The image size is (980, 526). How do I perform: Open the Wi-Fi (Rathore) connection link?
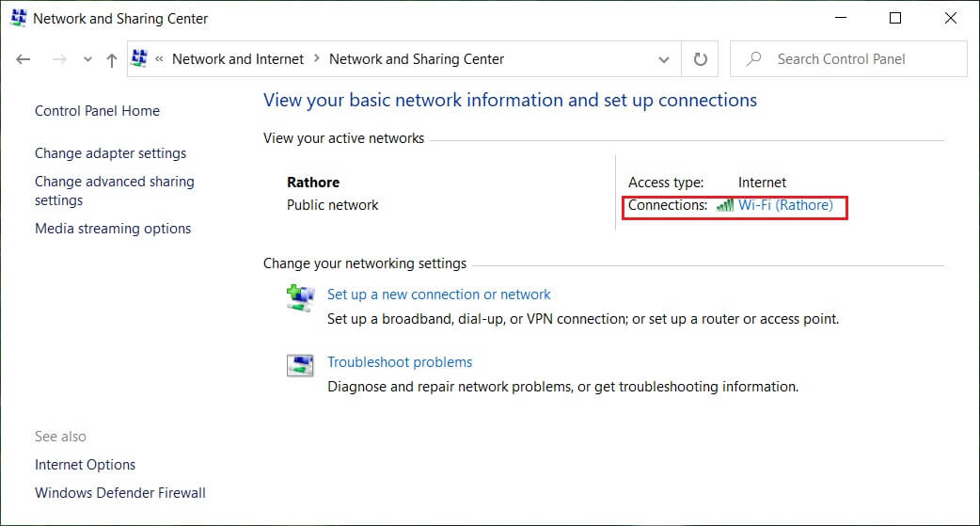tap(785, 205)
